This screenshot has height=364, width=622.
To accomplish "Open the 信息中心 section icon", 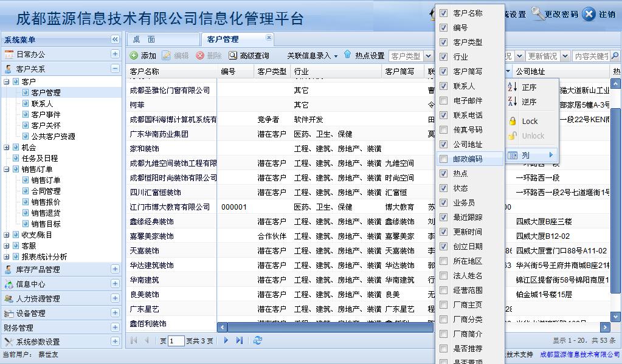I will click(9, 284).
